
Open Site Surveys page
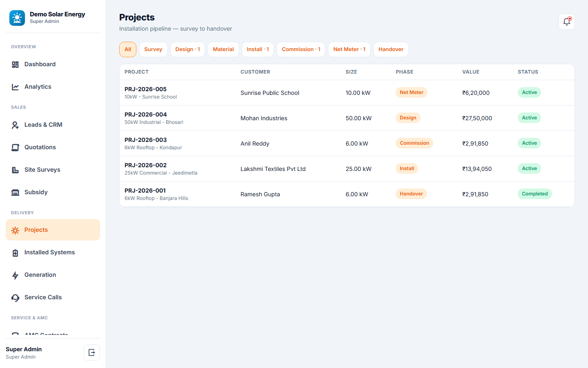coord(53,170)
